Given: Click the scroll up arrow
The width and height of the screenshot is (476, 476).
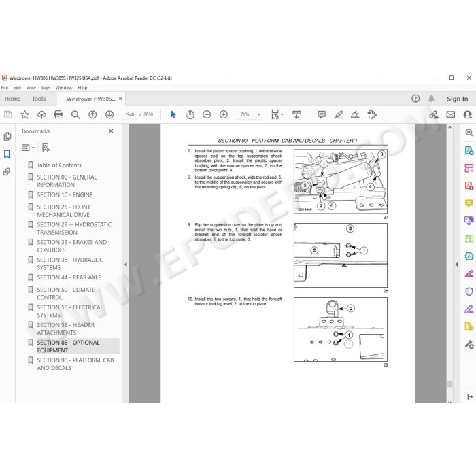Looking at the screenshot, I should tap(449, 127).
